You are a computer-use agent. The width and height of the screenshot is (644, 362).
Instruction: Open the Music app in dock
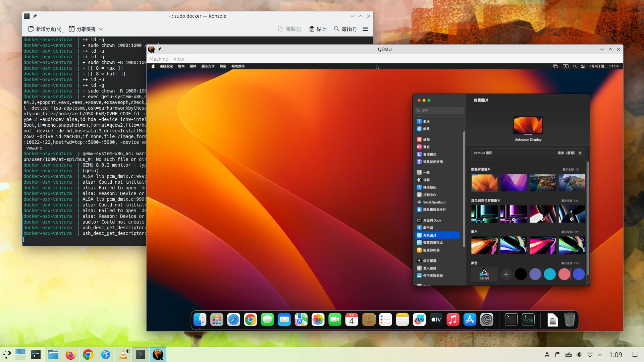(453, 320)
